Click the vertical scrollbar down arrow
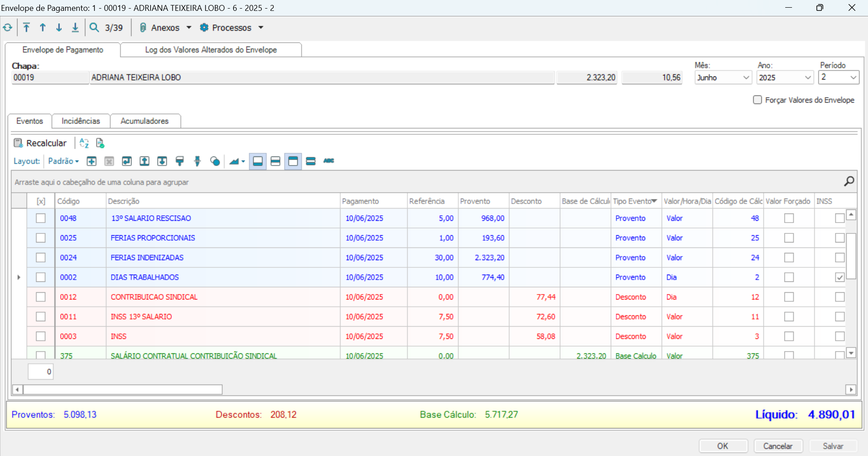868x456 pixels. [851, 353]
